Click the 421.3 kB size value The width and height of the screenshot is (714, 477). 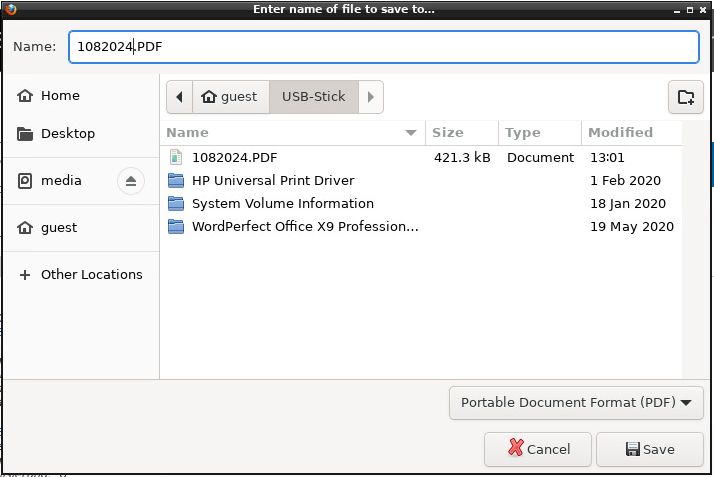462,157
